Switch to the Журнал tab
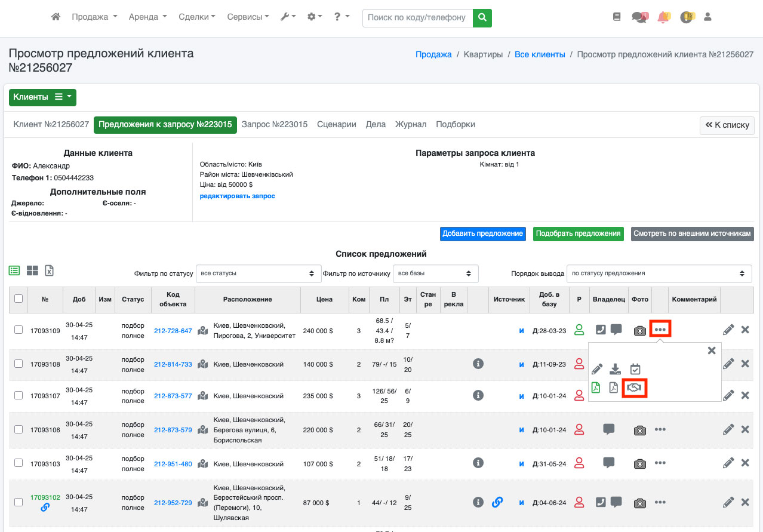763x532 pixels. click(x=411, y=125)
